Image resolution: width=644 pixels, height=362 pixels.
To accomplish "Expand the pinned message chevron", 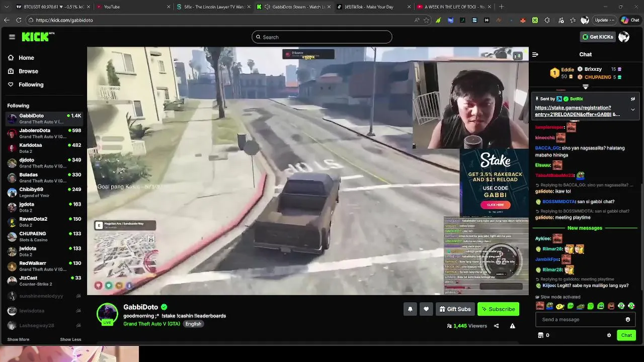I will click(x=633, y=110).
